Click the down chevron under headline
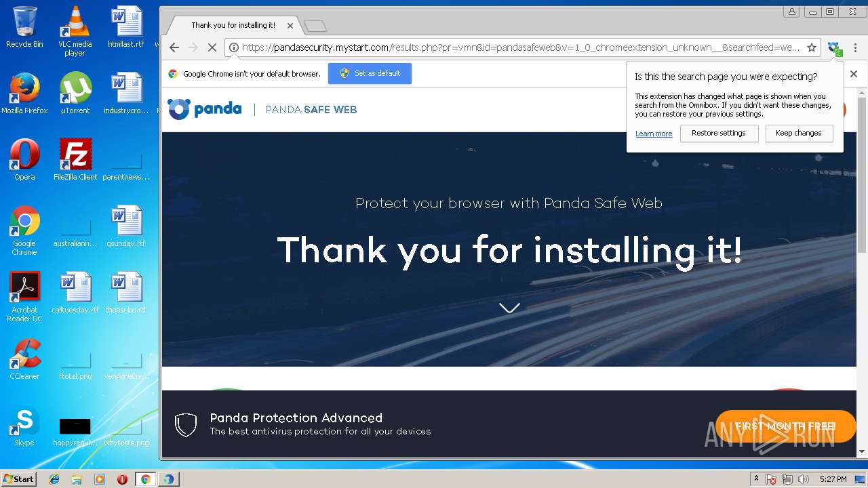This screenshot has width=868, height=488. pos(509,308)
